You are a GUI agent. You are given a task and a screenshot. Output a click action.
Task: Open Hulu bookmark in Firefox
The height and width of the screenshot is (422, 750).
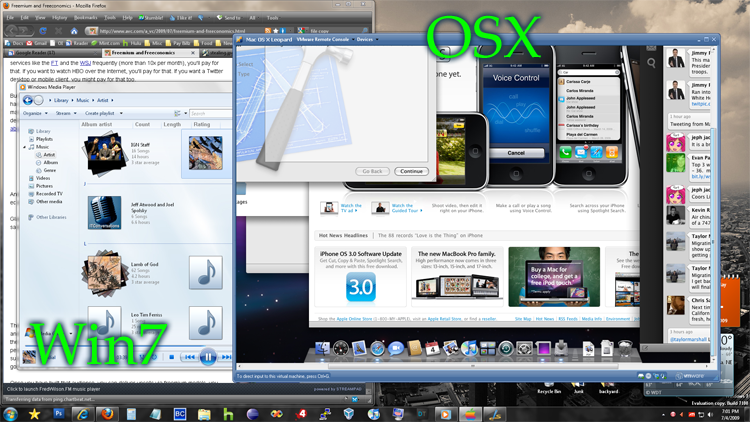pos(132,43)
